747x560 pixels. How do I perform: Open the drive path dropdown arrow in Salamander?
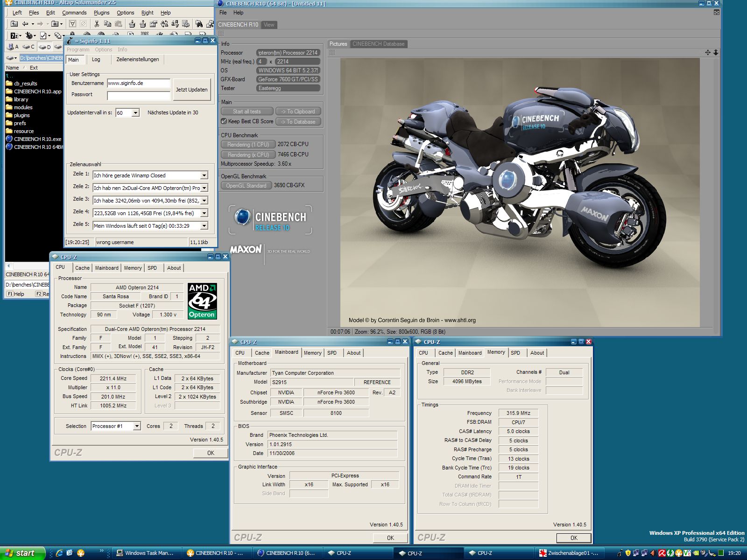15,58
